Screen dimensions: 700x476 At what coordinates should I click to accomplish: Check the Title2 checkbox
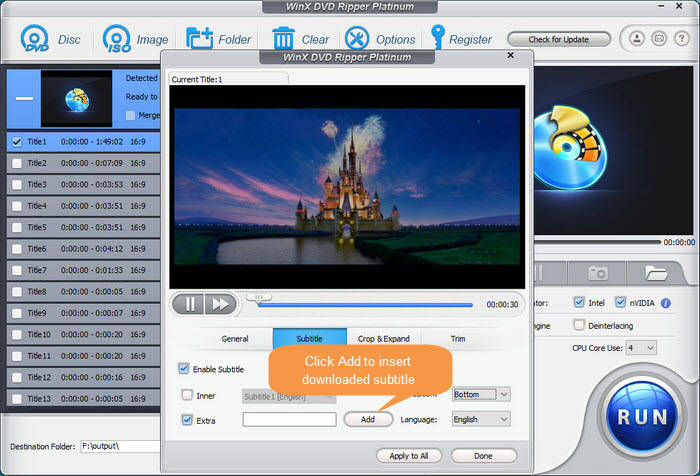[x=17, y=163]
